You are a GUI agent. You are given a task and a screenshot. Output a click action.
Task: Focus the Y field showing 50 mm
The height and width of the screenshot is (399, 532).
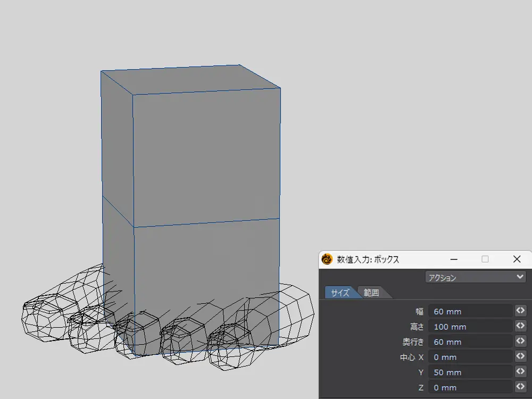470,372
